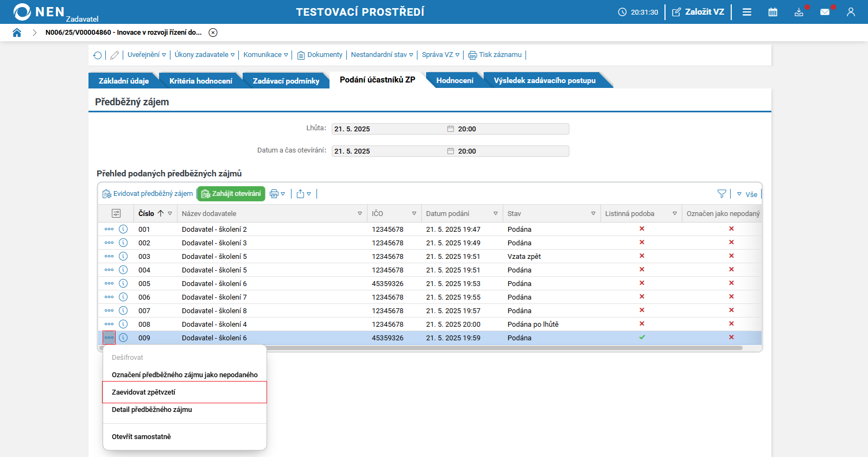The width and height of the screenshot is (868, 457).
Task: Click Evidovat předběžný zájem
Action: tap(148, 194)
